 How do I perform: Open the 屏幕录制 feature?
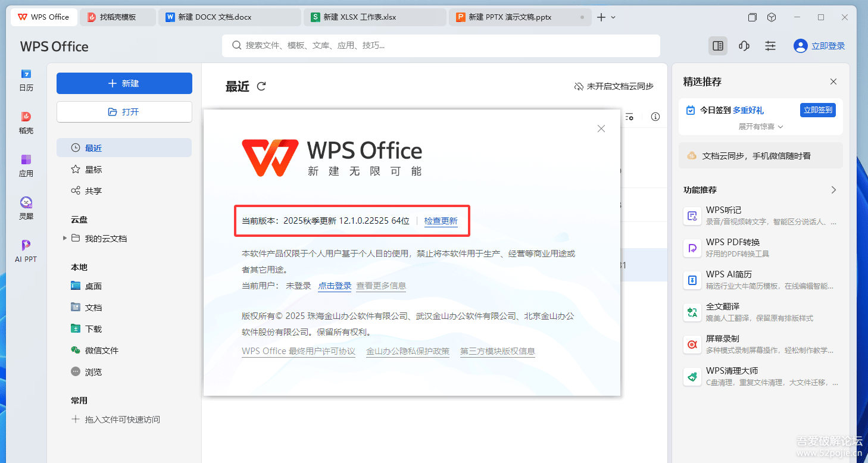[x=761, y=344]
